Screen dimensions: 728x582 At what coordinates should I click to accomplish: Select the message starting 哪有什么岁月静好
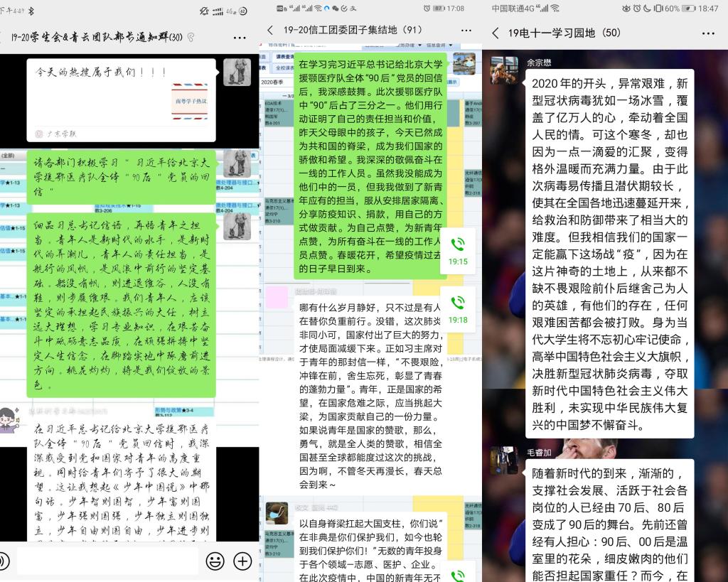(370, 397)
